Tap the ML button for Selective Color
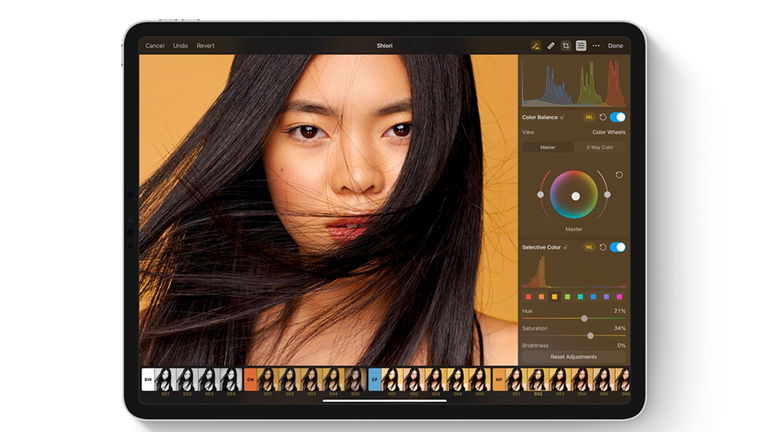The image size is (768, 432). (589, 247)
